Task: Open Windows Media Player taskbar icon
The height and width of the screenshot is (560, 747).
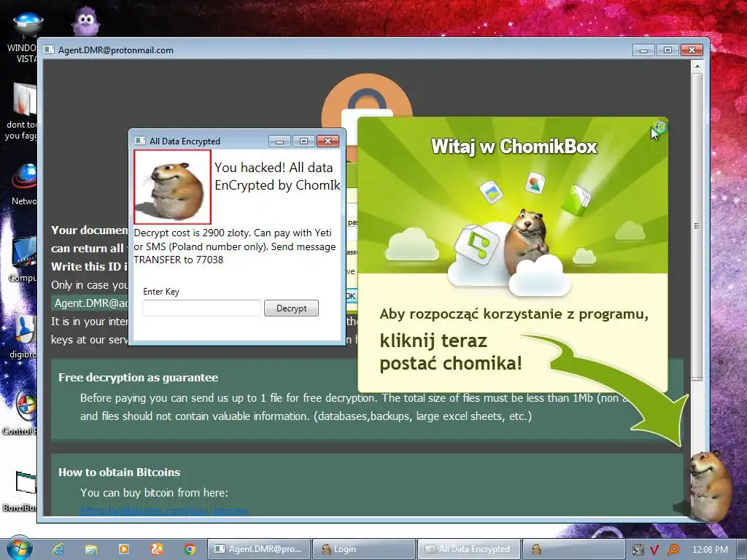Action: 124,549
